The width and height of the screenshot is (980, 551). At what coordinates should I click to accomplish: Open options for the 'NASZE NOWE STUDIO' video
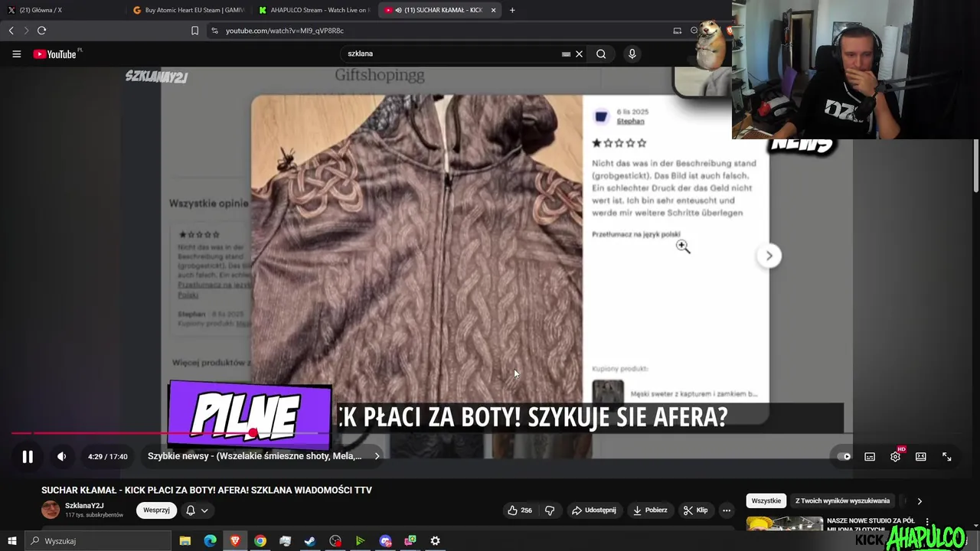pyautogui.click(x=927, y=523)
